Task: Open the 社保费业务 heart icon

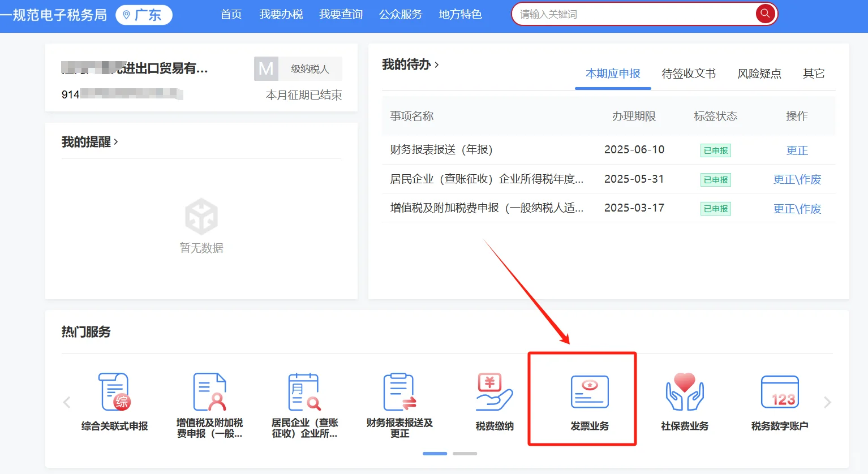Action: point(684,391)
